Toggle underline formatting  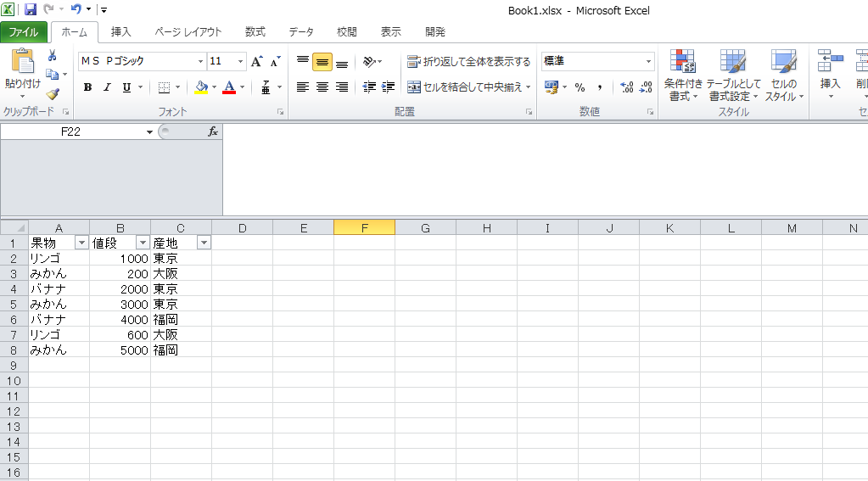126,87
